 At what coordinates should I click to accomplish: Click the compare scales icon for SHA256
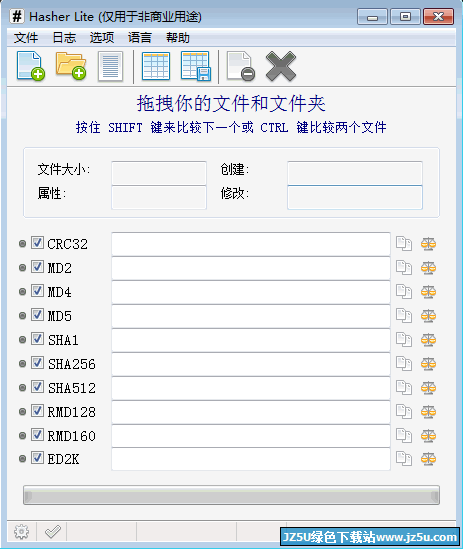click(x=428, y=364)
